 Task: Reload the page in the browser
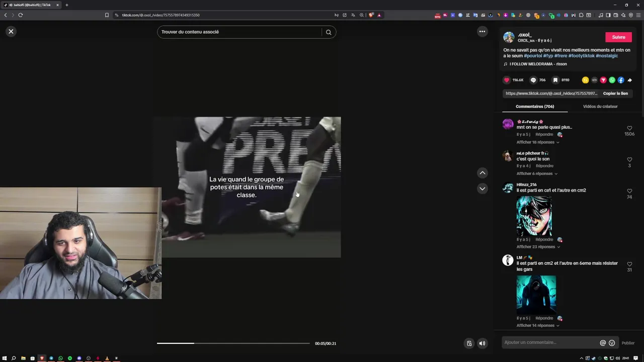click(x=21, y=15)
